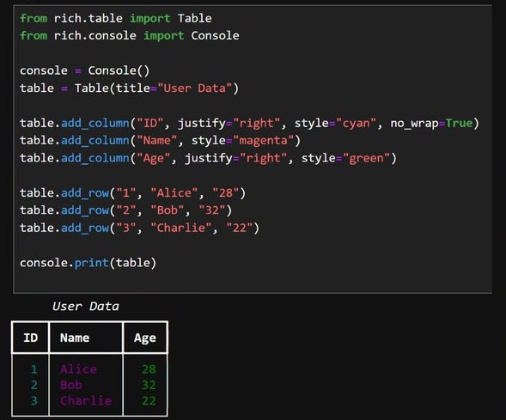Click the User Data table title in the output
This screenshot has height=420, width=506.
[86, 306]
